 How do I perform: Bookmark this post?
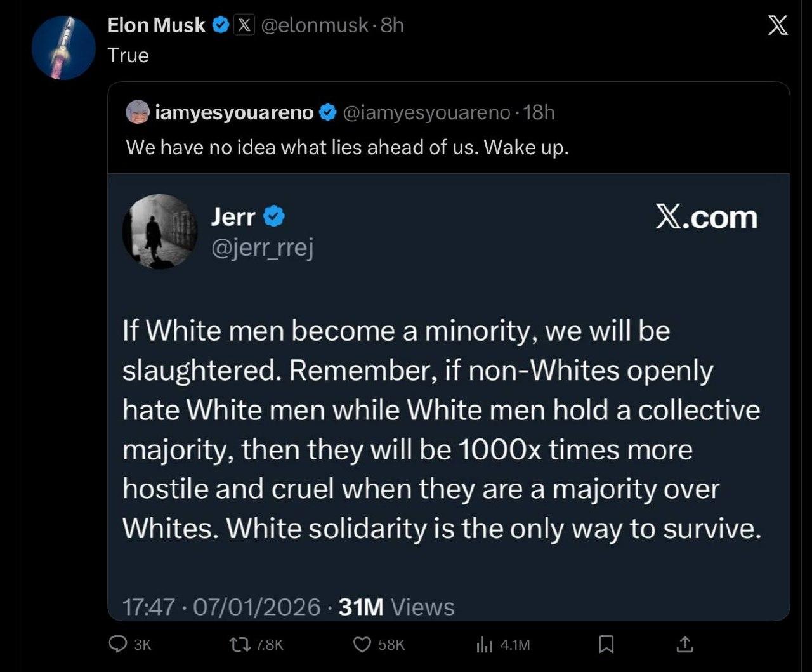click(x=606, y=645)
